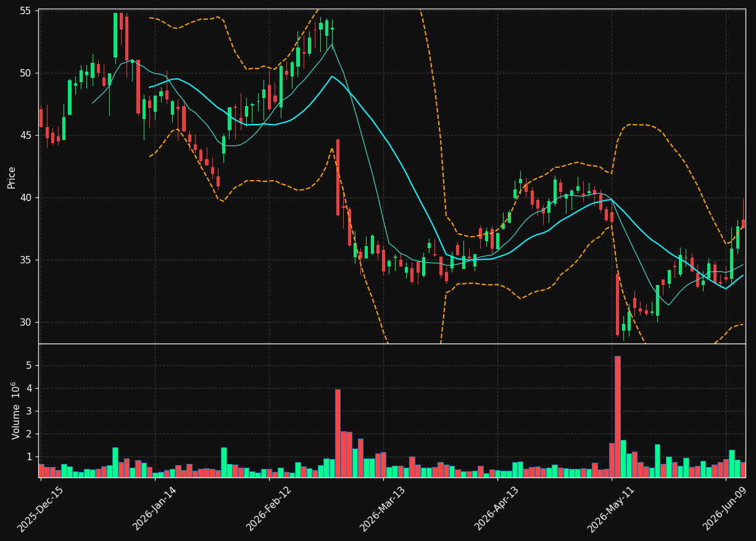Select the tall red volume bar near 4 million
Screen dimensions: 756x541
(x=338, y=433)
